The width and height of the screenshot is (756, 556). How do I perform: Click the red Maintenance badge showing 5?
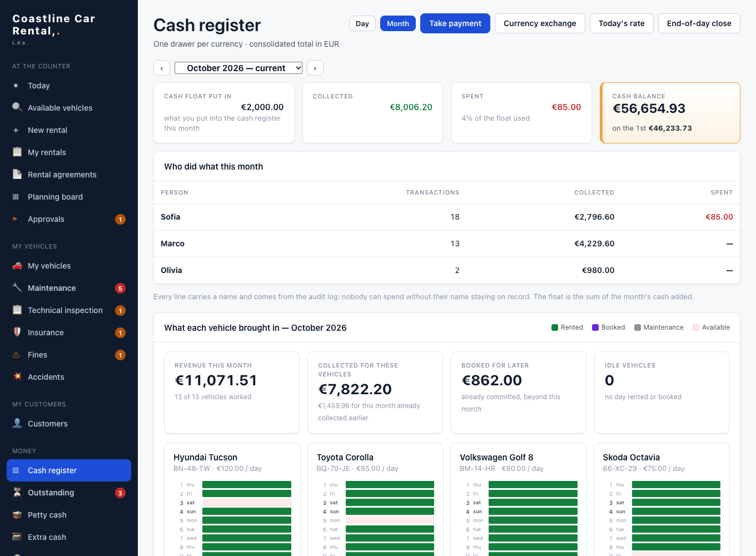click(x=120, y=288)
